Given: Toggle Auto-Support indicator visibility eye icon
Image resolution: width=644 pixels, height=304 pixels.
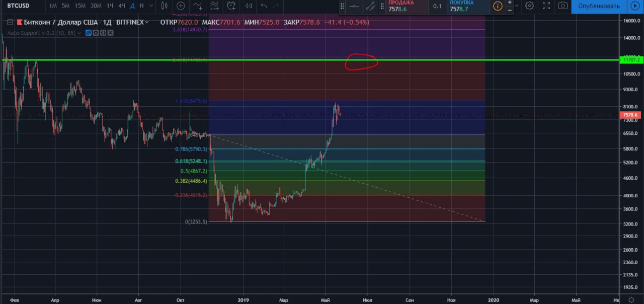Looking at the screenshot, I should tap(88, 33).
